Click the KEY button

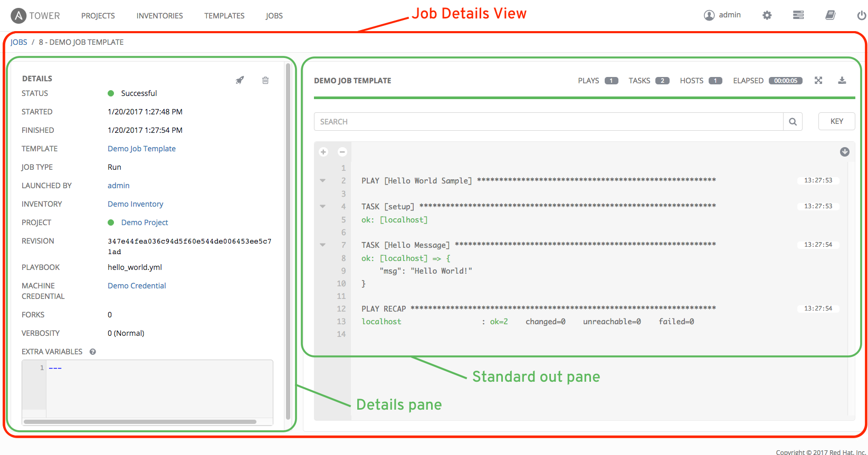click(837, 121)
